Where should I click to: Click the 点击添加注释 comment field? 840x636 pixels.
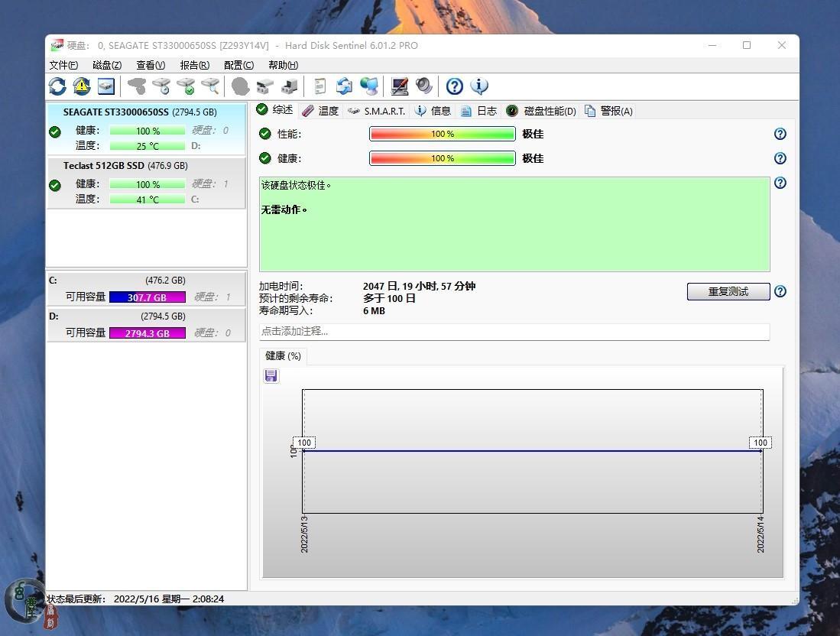click(514, 331)
